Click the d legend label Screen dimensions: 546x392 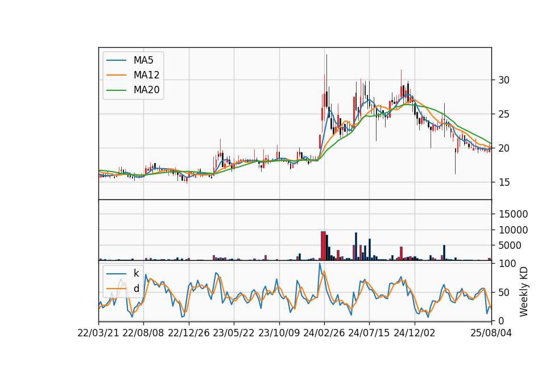(136, 289)
